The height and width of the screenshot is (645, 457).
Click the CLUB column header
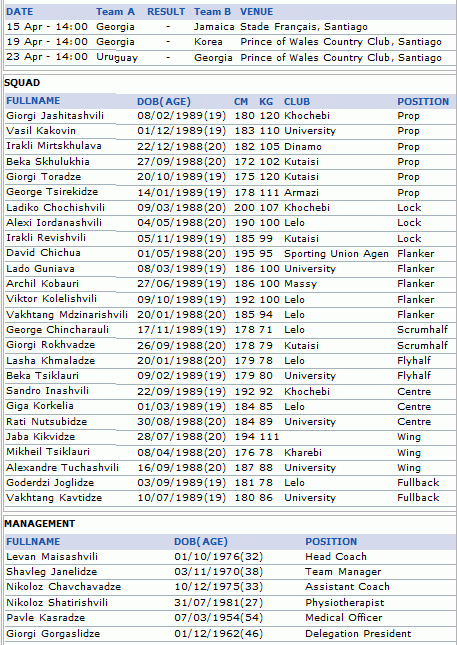point(297,102)
